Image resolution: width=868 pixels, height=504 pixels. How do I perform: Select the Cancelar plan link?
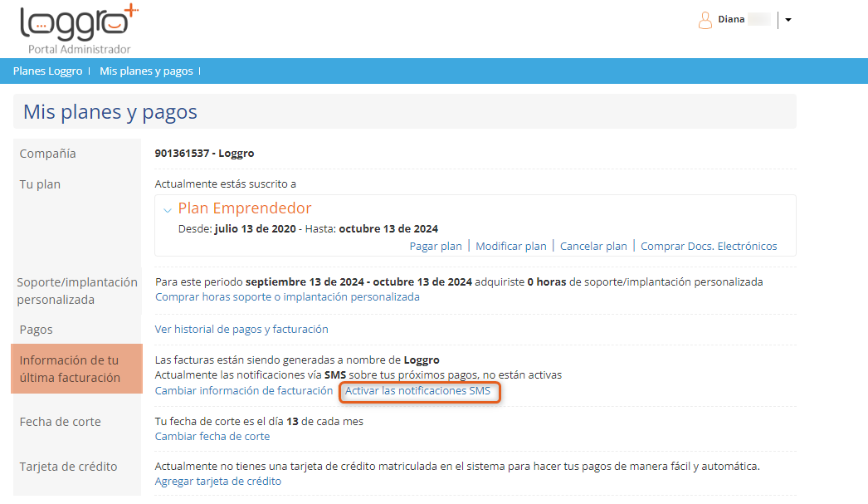tap(593, 246)
